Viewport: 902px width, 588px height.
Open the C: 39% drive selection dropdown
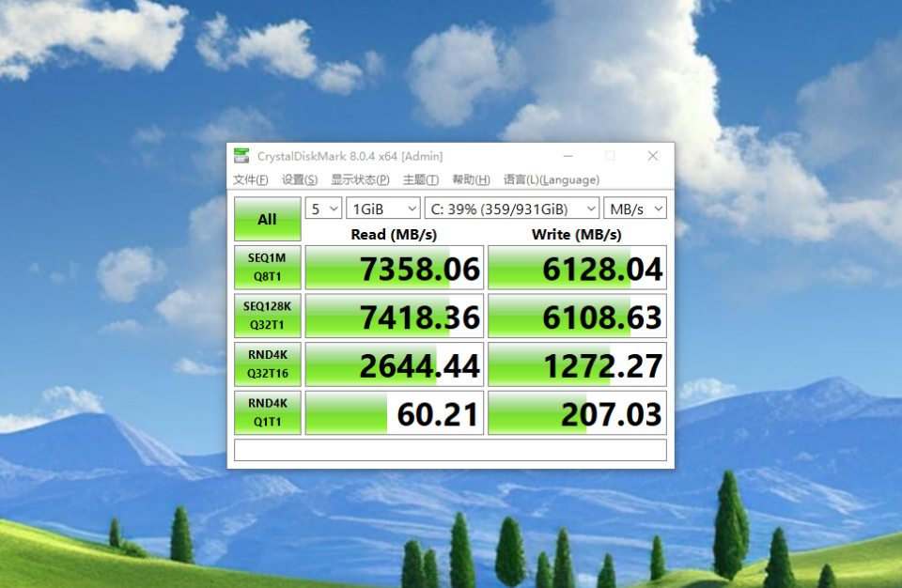(512, 209)
